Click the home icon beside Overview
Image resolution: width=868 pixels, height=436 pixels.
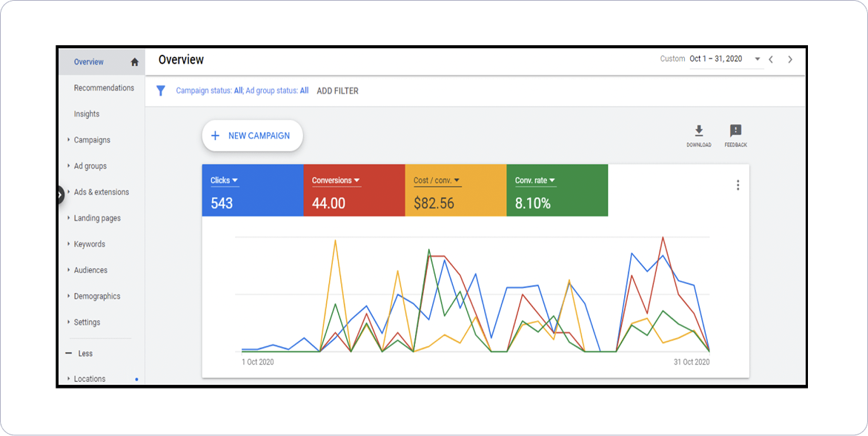[134, 62]
